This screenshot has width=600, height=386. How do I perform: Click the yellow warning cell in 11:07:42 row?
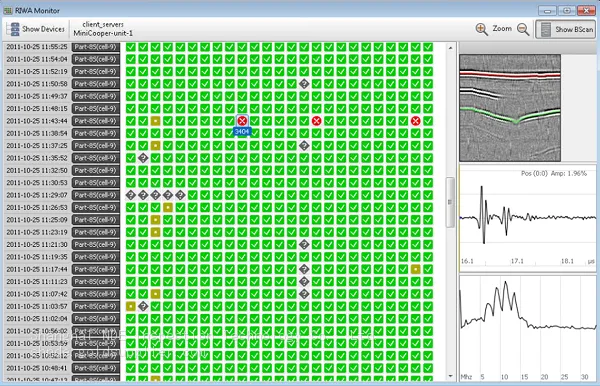(155, 294)
